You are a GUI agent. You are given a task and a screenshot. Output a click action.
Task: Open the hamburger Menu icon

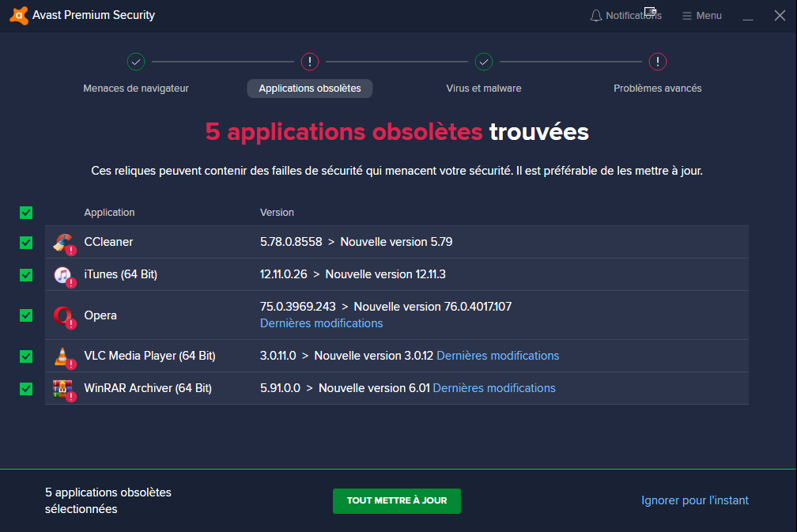tap(686, 16)
